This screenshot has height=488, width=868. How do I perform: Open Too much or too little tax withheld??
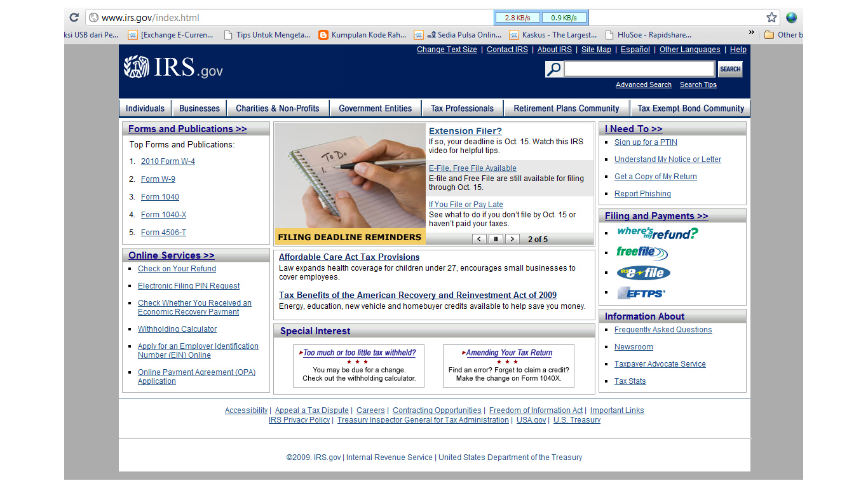pos(360,353)
